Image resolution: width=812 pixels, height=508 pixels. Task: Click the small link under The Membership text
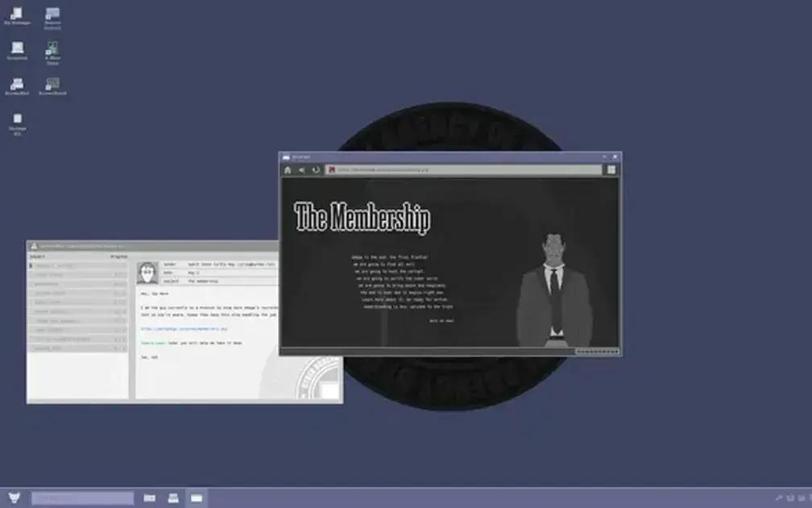[441, 321]
